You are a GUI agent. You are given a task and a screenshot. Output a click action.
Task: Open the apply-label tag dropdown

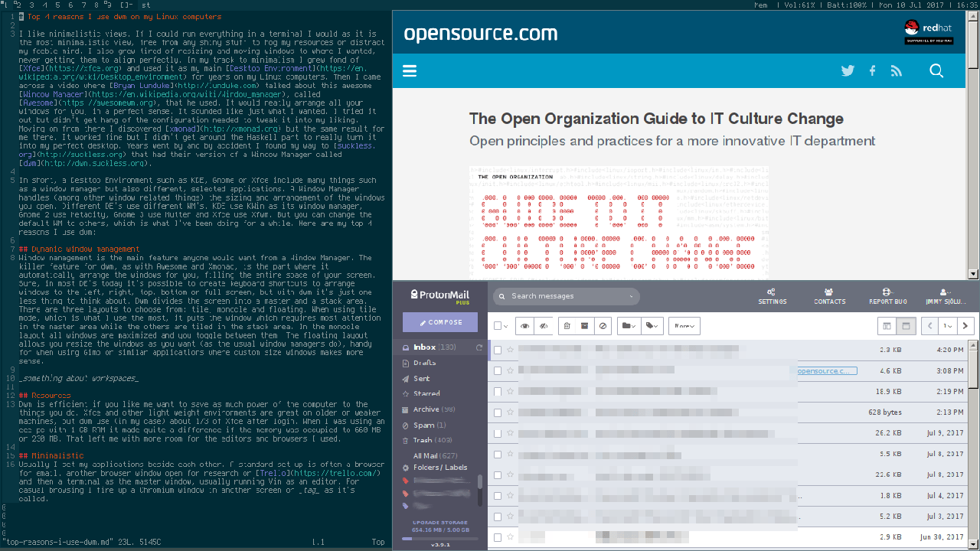652,326
